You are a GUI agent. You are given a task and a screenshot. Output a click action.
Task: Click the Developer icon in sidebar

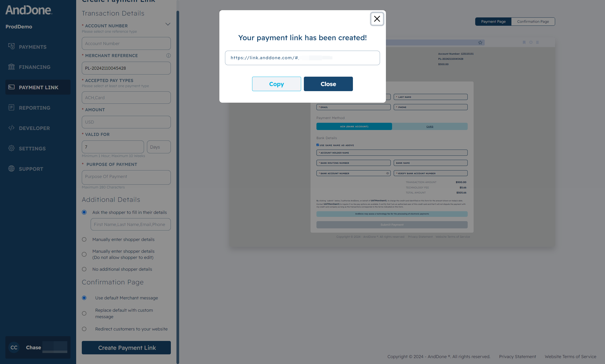(x=11, y=128)
